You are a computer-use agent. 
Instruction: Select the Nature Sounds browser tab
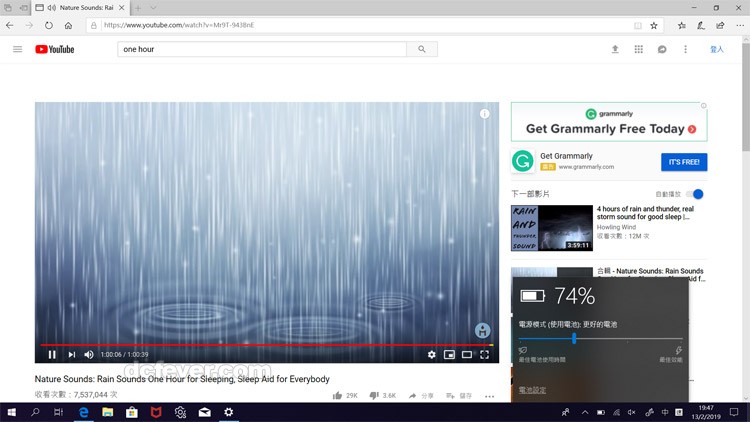click(x=80, y=8)
